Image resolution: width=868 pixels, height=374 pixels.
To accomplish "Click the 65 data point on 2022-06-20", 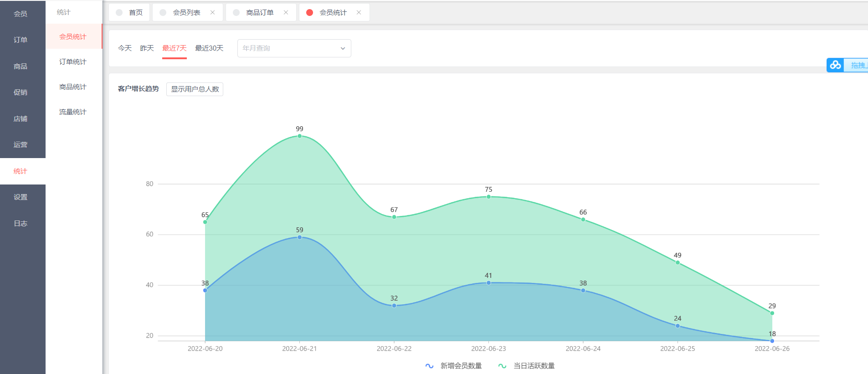I will (205, 222).
